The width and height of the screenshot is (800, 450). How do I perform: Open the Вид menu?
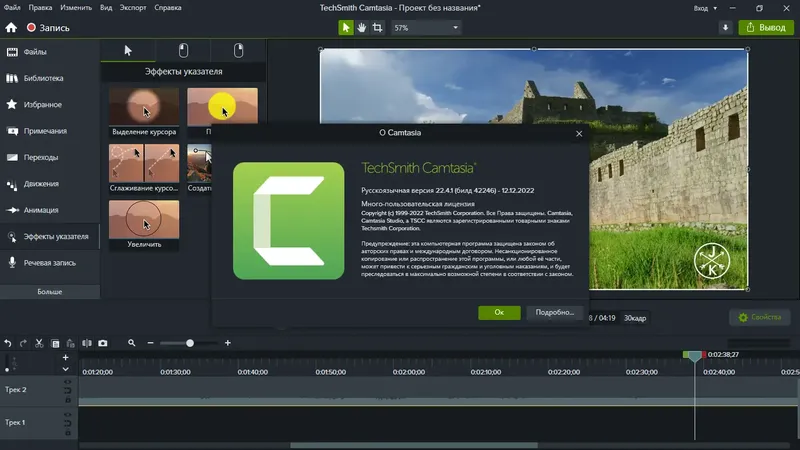[106, 8]
